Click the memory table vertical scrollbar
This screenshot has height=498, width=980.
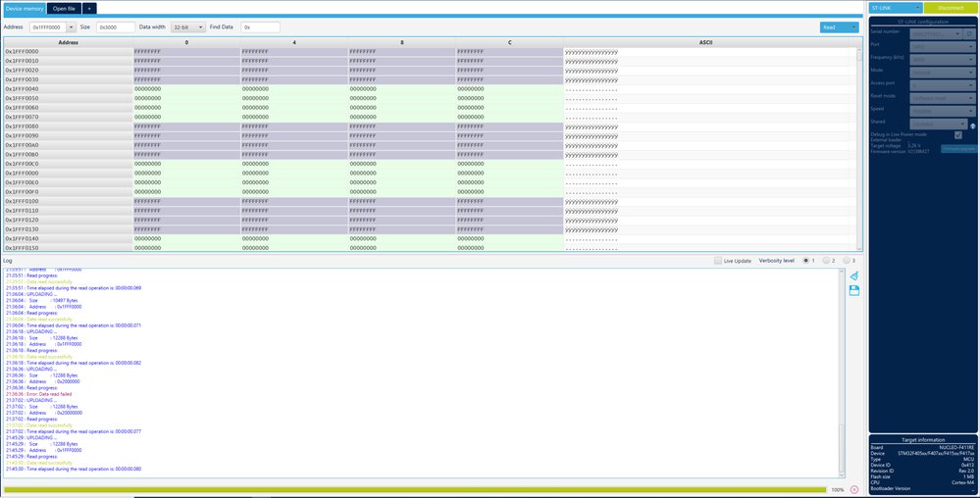(859, 149)
